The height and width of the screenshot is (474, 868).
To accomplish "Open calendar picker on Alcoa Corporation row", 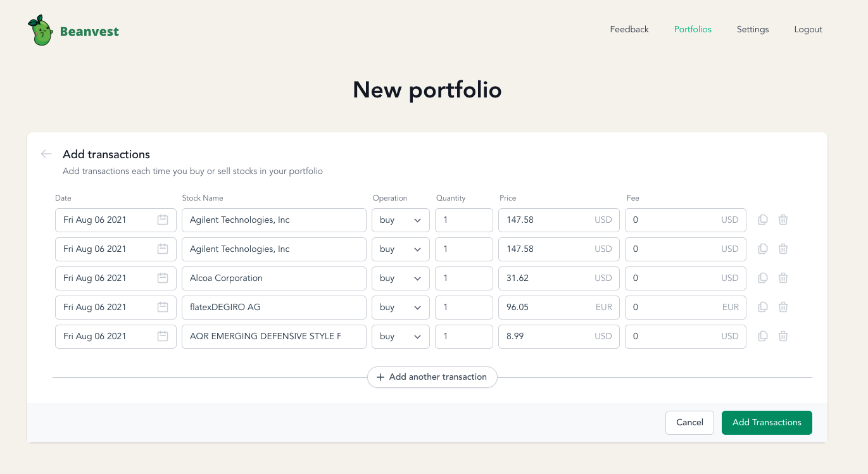I will point(164,278).
